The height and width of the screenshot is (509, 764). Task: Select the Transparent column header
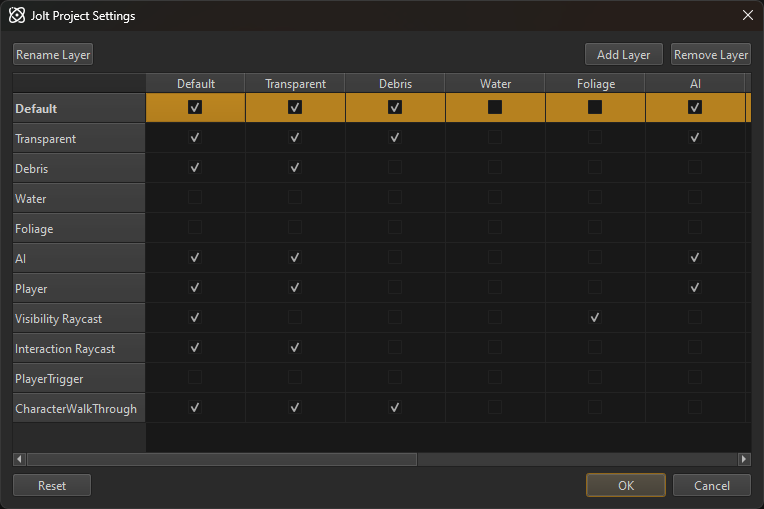point(295,83)
